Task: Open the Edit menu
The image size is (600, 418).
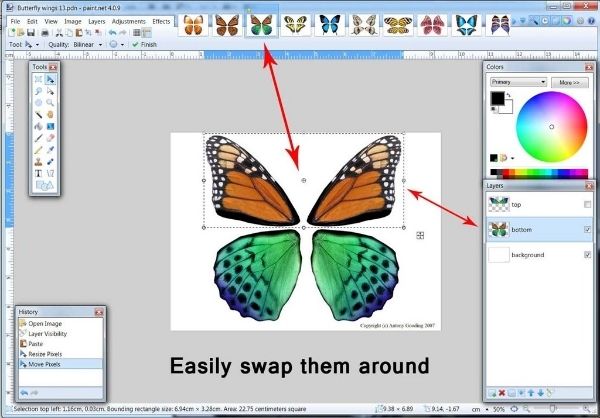Action: tap(32, 21)
